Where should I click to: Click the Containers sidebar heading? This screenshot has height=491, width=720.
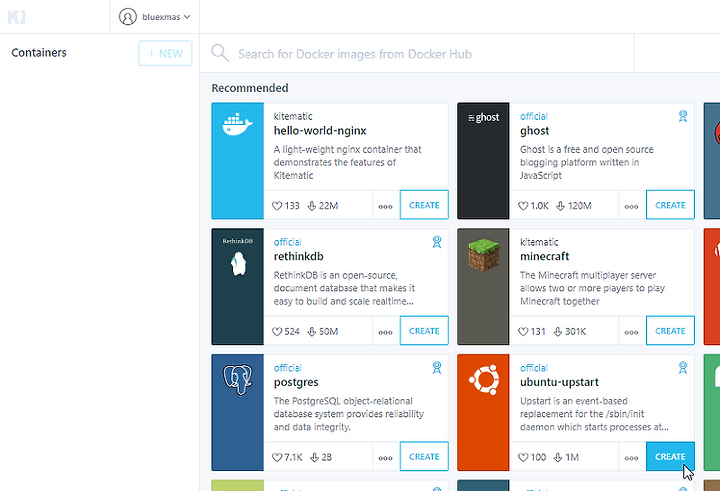(39, 53)
